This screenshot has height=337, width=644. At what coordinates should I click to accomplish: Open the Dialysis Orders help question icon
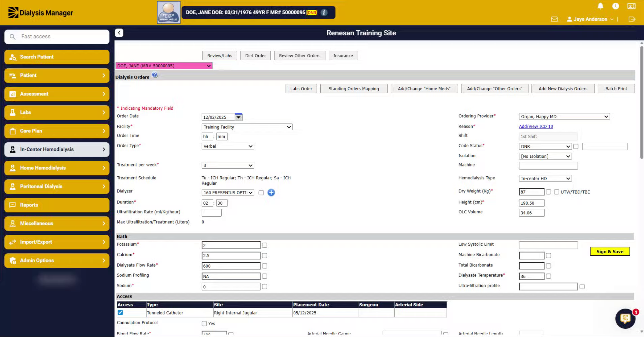point(155,75)
